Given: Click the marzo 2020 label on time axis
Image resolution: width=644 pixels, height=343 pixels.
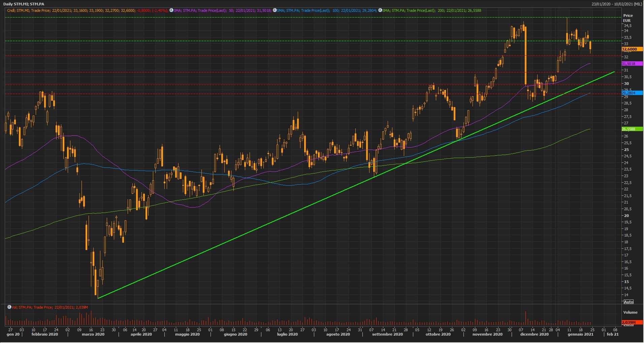Looking at the screenshot, I should point(93,335).
